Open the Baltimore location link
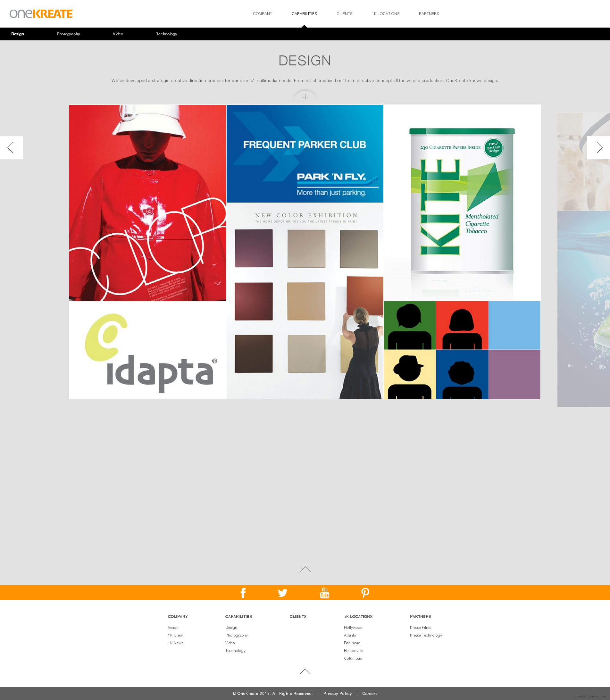The height and width of the screenshot is (700, 610). 352,643
